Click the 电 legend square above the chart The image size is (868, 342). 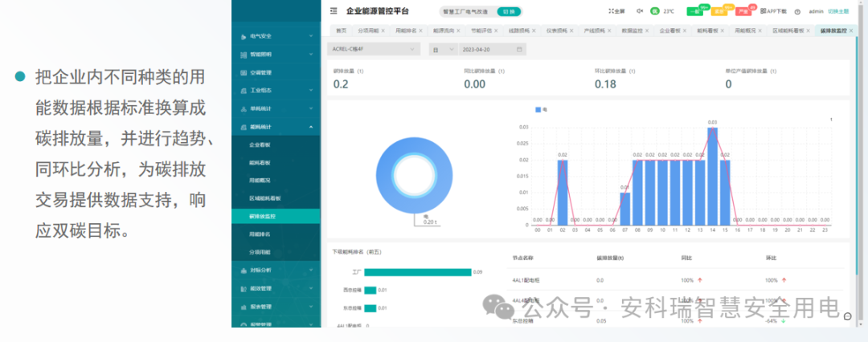click(538, 109)
